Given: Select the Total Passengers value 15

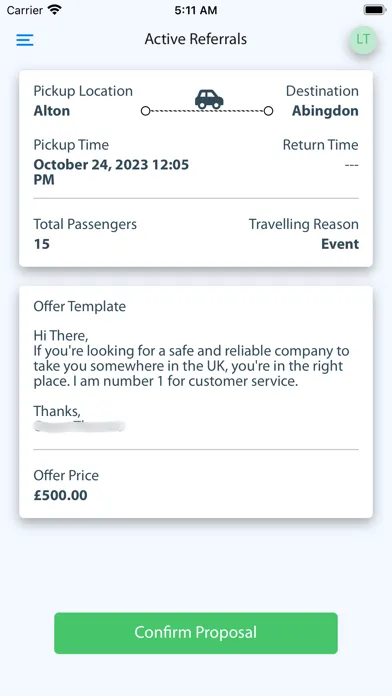Looking at the screenshot, I should click(42, 244).
